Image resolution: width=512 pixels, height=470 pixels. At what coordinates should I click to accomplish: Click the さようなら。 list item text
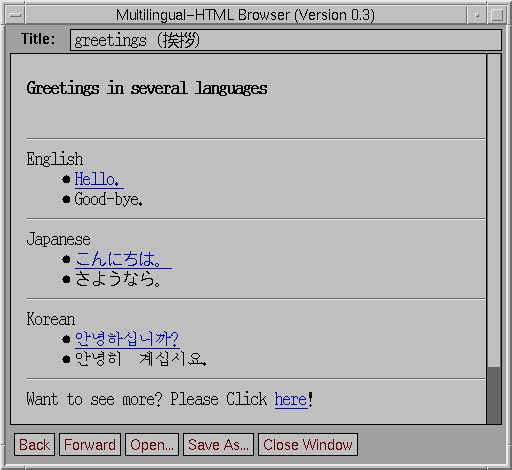coord(118,279)
